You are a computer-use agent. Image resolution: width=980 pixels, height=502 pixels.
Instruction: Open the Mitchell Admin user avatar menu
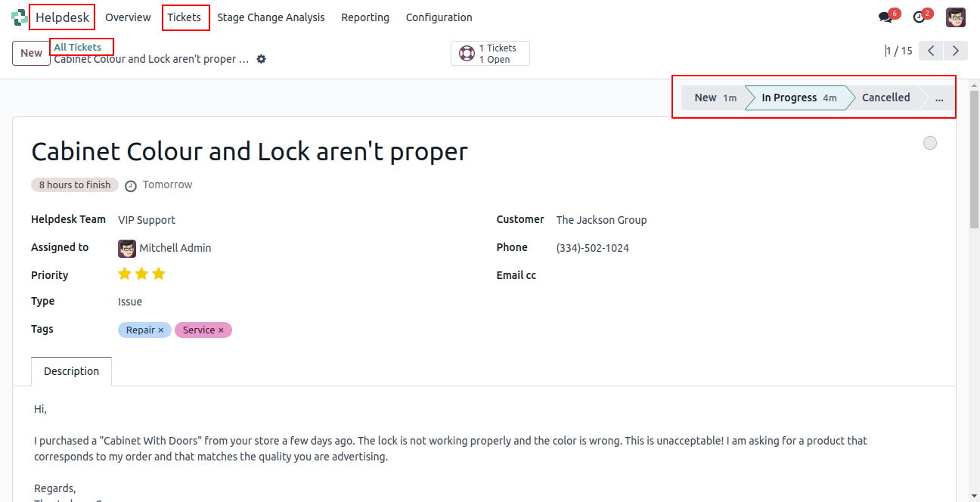pyautogui.click(x=956, y=17)
